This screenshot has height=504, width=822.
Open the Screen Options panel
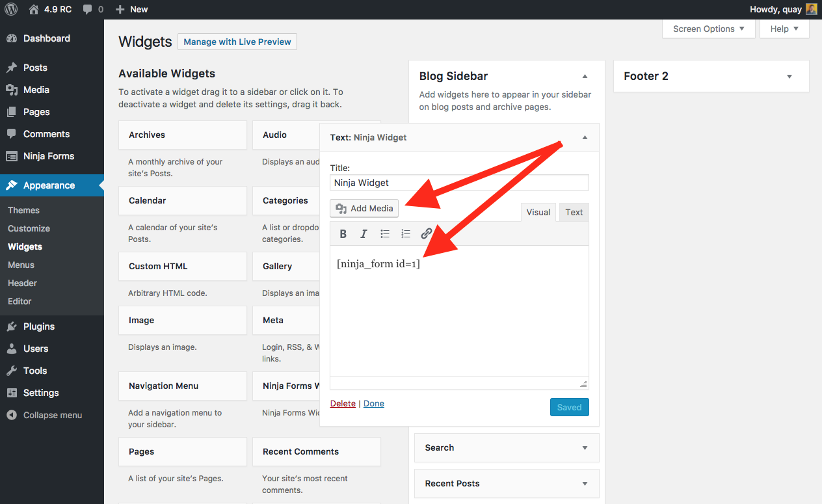point(708,29)
